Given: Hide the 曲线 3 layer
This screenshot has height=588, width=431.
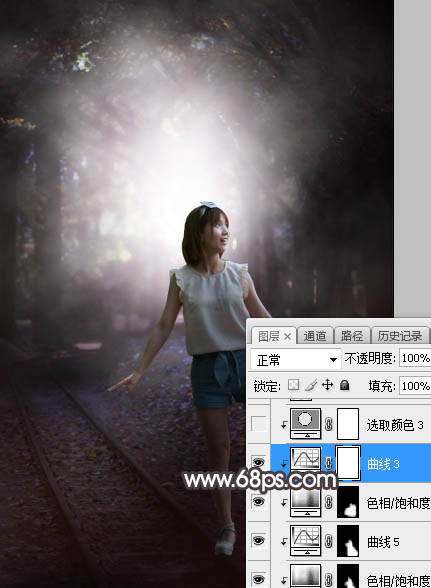Looking at the screenshot, I should [258, 462].
